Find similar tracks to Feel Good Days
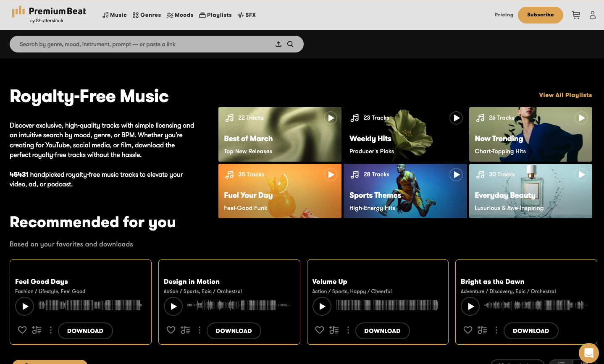This screenshot has height=364, width=604. [x=37, y=330]
